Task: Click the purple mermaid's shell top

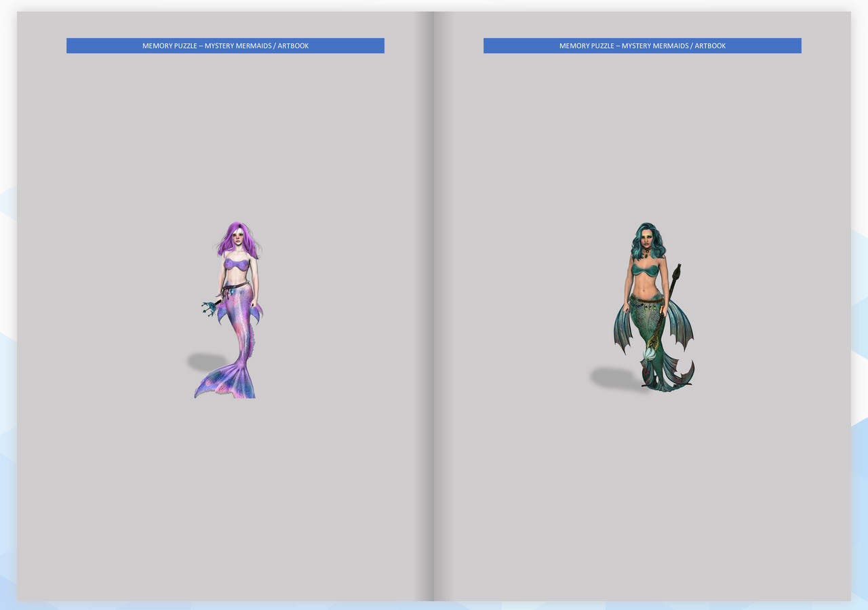Action: coord(237,264)
